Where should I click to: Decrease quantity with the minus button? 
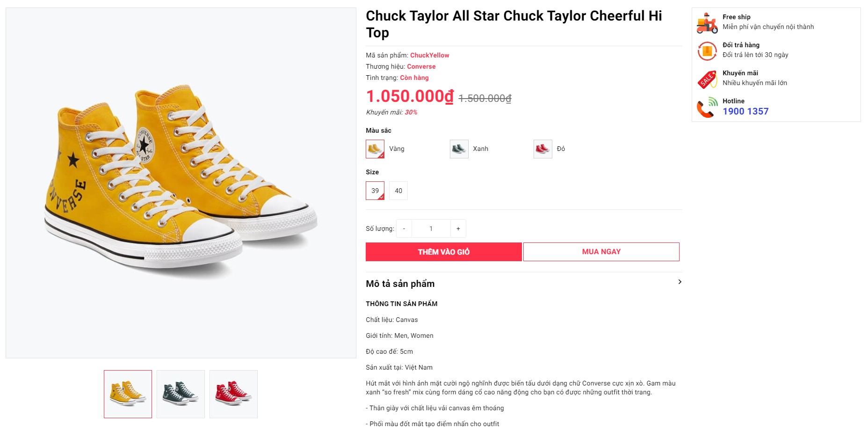point(404,228)
